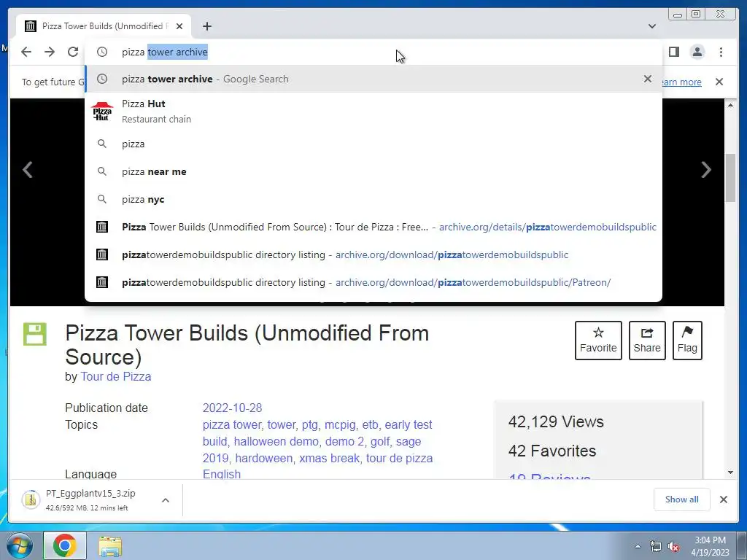Open the tab search chevron in the title bar

pos(651,26)
